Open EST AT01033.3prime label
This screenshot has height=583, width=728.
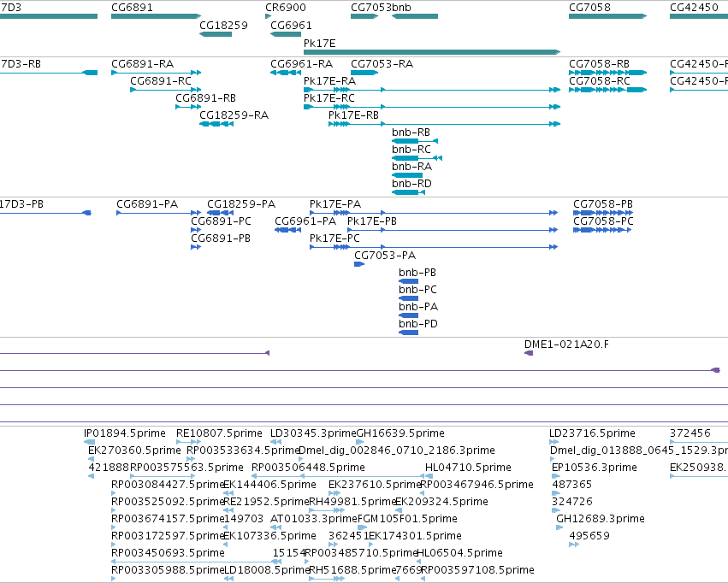click(314, 519)
